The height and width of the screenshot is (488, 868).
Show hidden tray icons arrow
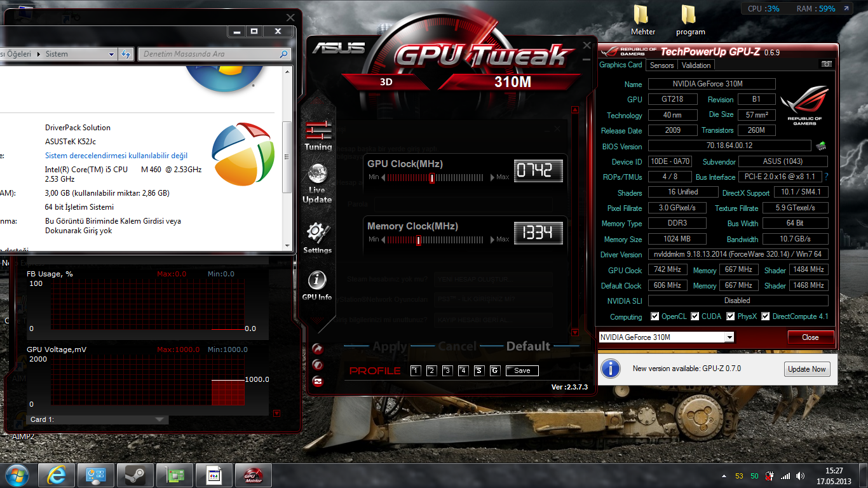coord(725,476)
